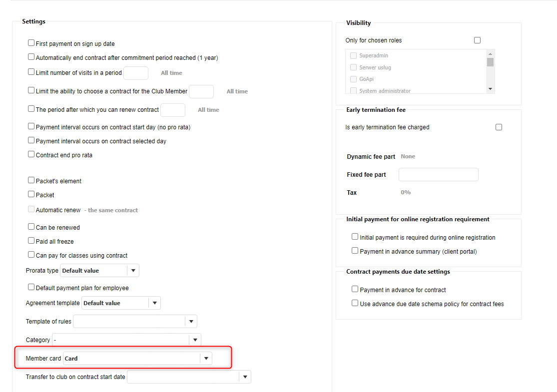
Task: Tick the Contract end pro rata checkbox
Action: pyautogui.click(x=31, y=155)
